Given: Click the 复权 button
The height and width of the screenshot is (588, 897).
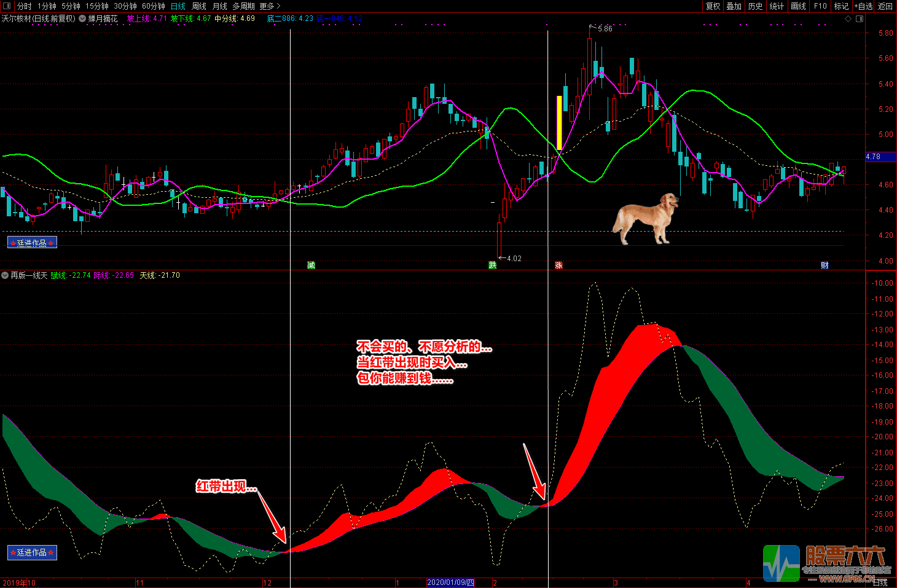Looking at the screenshot, I should (713, 6).
